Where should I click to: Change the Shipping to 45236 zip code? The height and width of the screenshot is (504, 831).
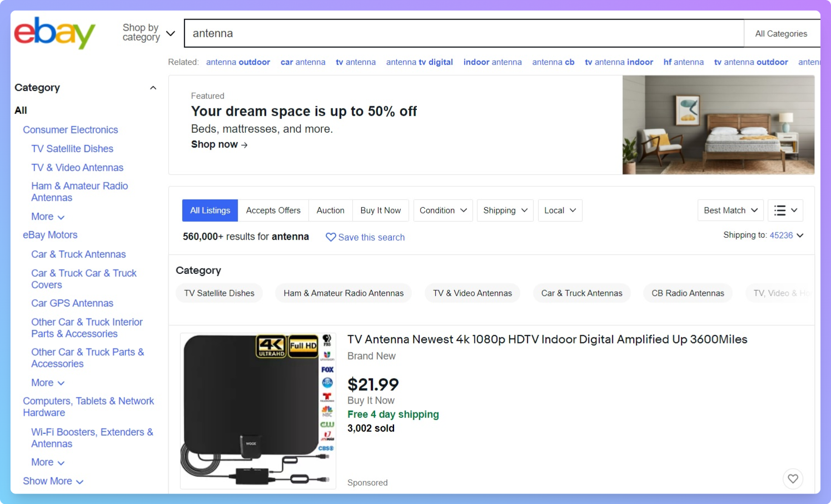pos(787,236)
